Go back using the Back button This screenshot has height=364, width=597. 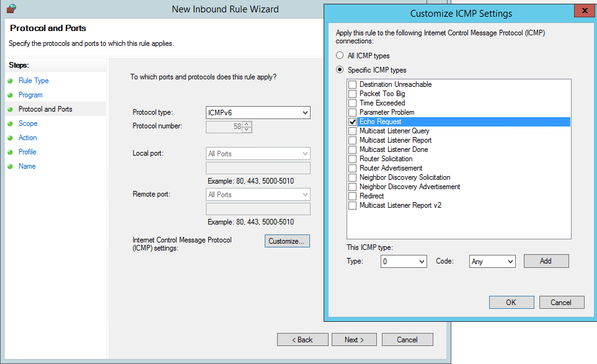coord(302,340)
